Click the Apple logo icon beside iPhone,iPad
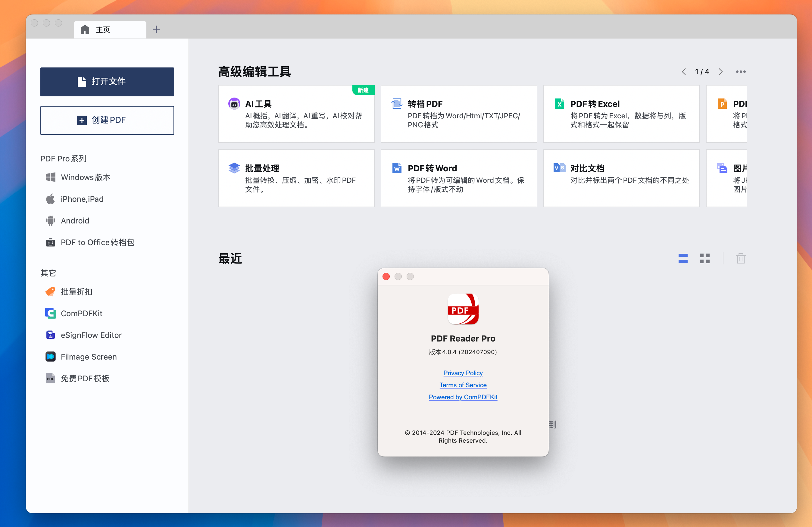Screen dimensions: 812x527 (51, 199)
